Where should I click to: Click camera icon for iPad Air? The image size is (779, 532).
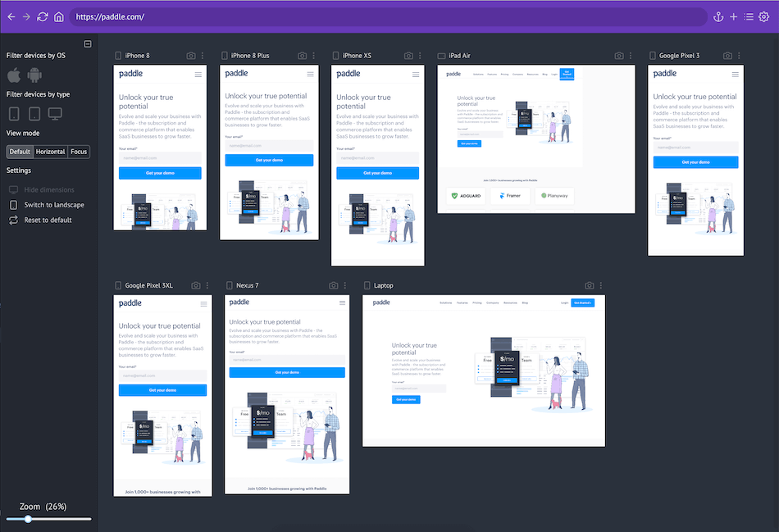tap(619, 56)
